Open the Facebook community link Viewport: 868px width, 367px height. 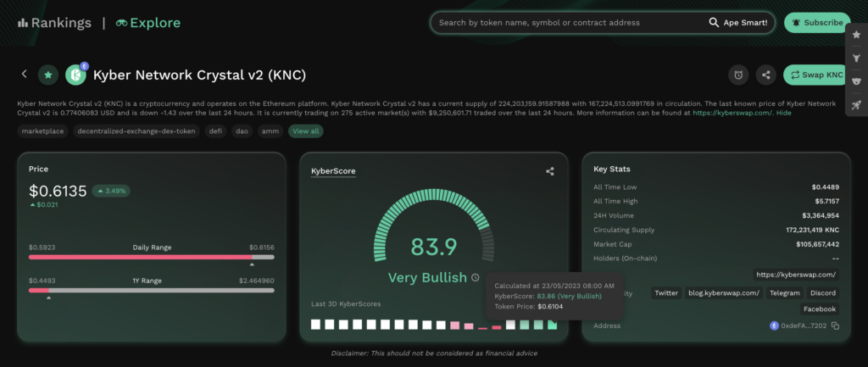pos(820,309)
